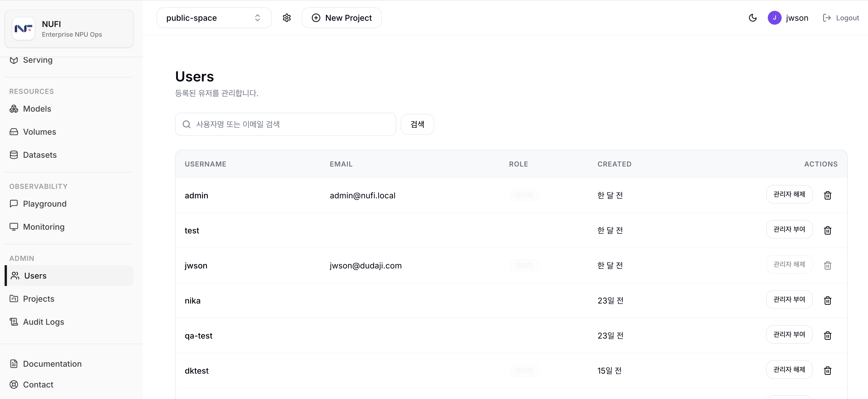Click the ROLE column header
This screenshot has height=399, width=868.
click(519, 164)
